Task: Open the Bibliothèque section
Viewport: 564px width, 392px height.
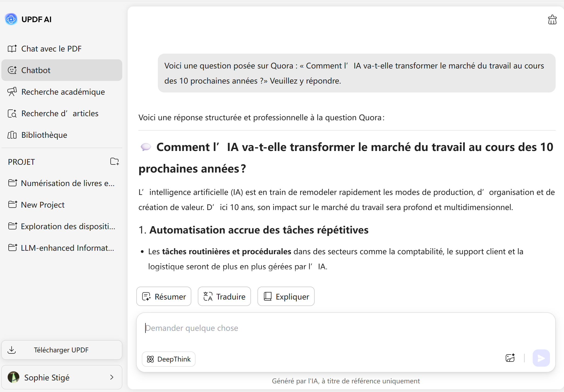Action: point(44,135)
